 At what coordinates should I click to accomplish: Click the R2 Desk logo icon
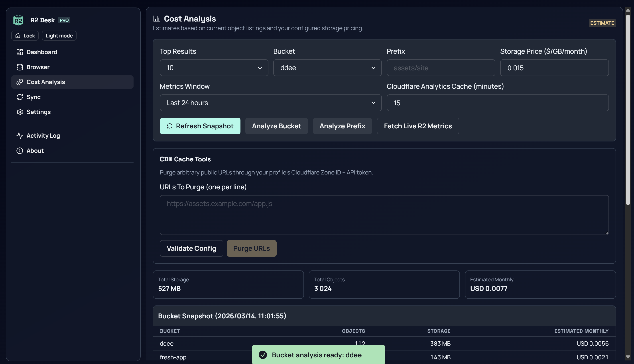pos(18,20)
